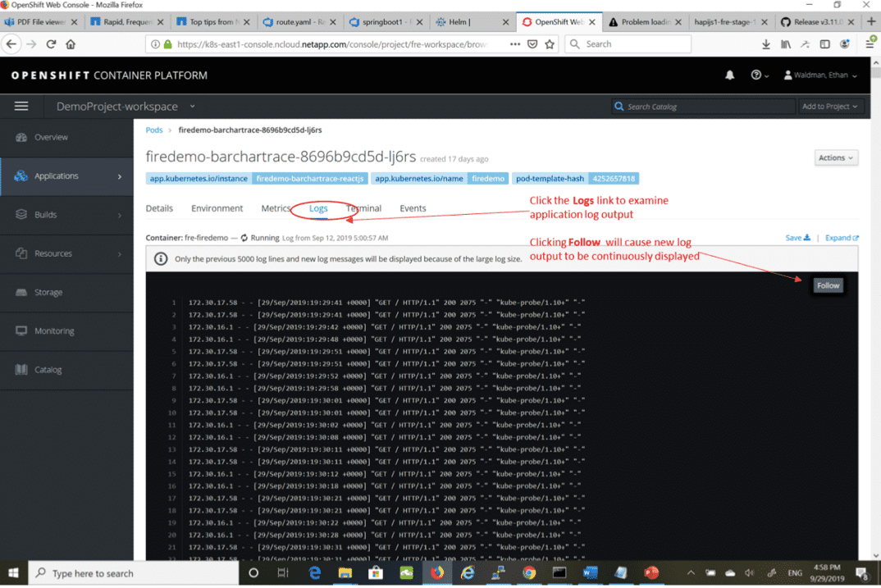Open Builds in the sidebar
This screenshot has width=881, height=588.
click(x=21, y=215)
